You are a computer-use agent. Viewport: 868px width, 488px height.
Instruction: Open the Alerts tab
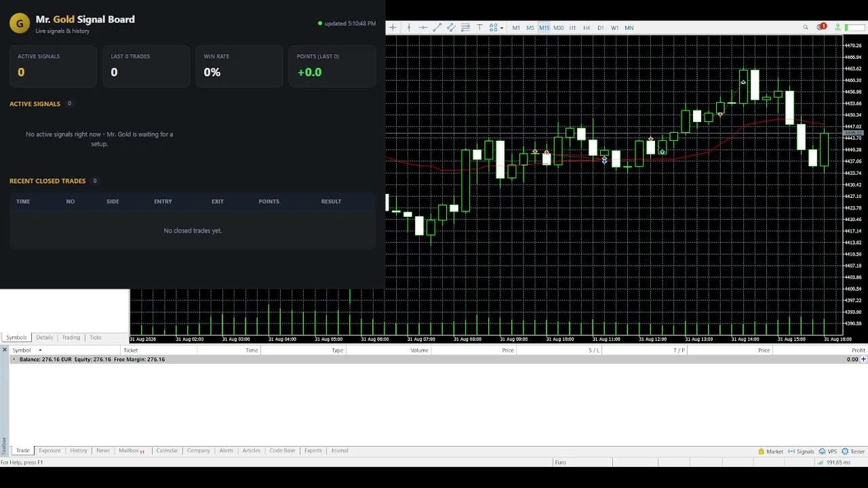coord(226,451)
